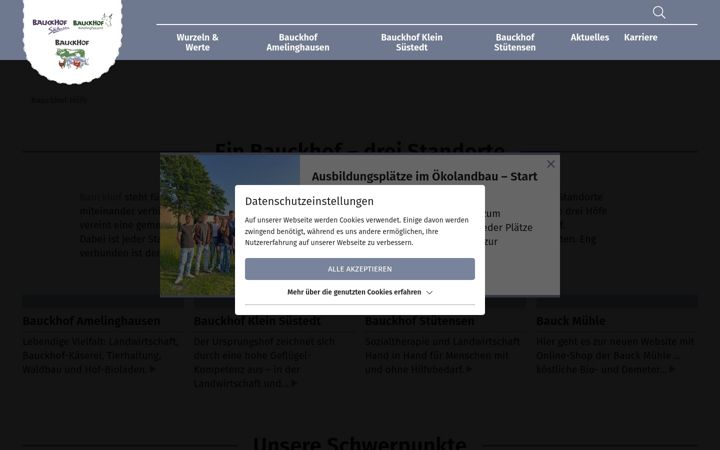720x450 pixels.
Task: Accept all cookies with Alle Akzeptieren
Action: pyautogui.click(x=360, y=269)
